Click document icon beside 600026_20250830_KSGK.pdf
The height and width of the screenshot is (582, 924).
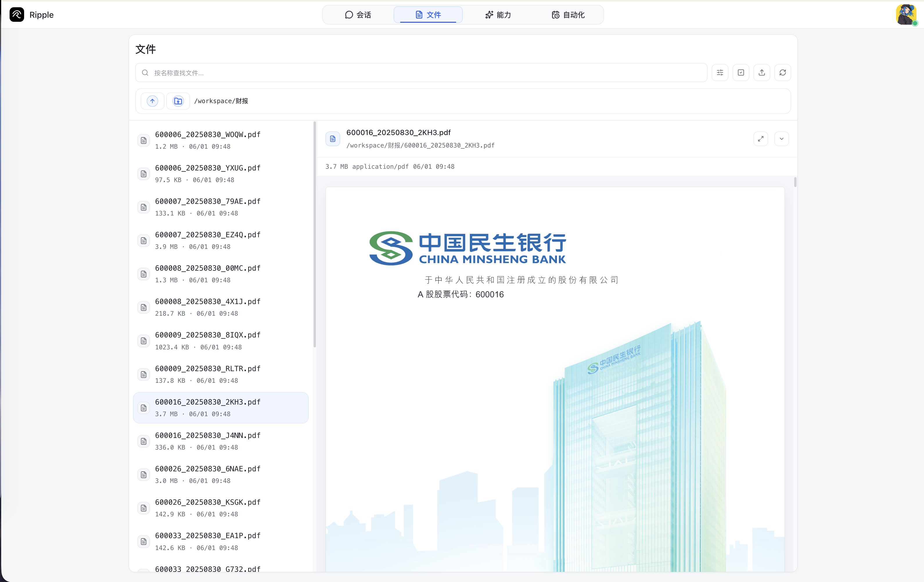click(143, 508)
